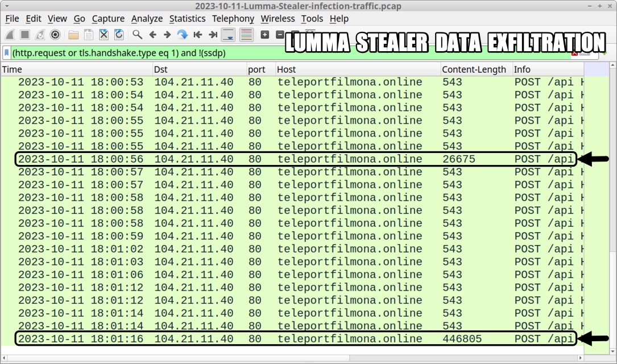Save this capture file icon
The width and height of the screenshot is (617, 364).
coord(89,35)
